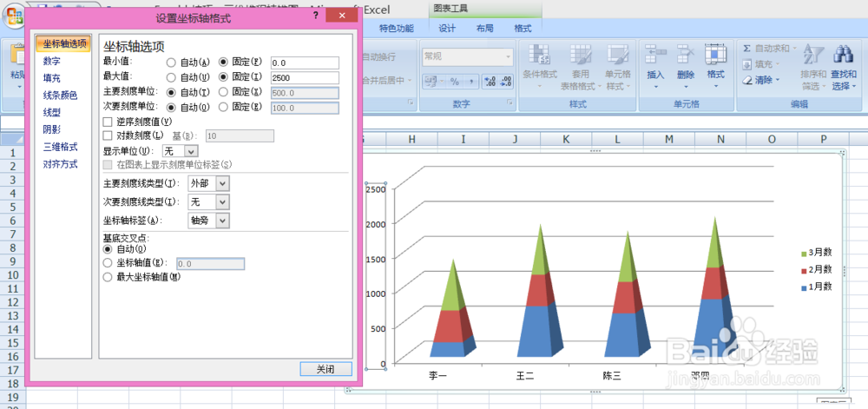Open the 特色功能 ribbon tab
This screenshot has width=868, height=409.
397,29
